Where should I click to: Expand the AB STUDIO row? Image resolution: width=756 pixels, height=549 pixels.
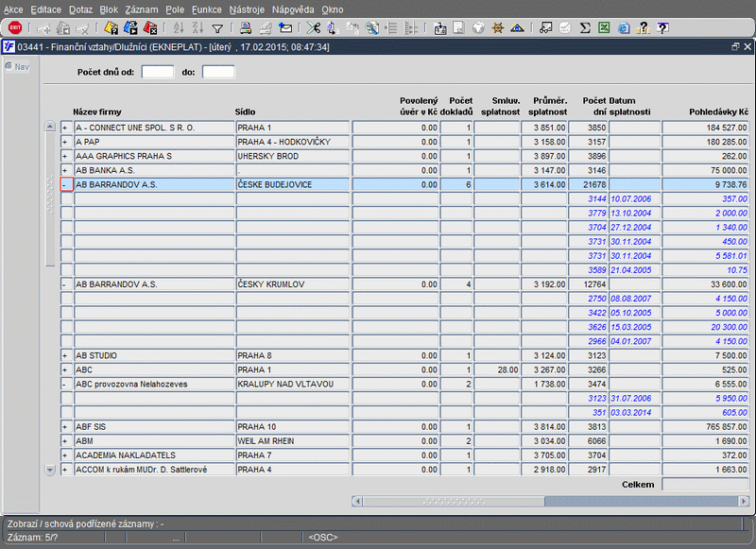click(65, 355)
